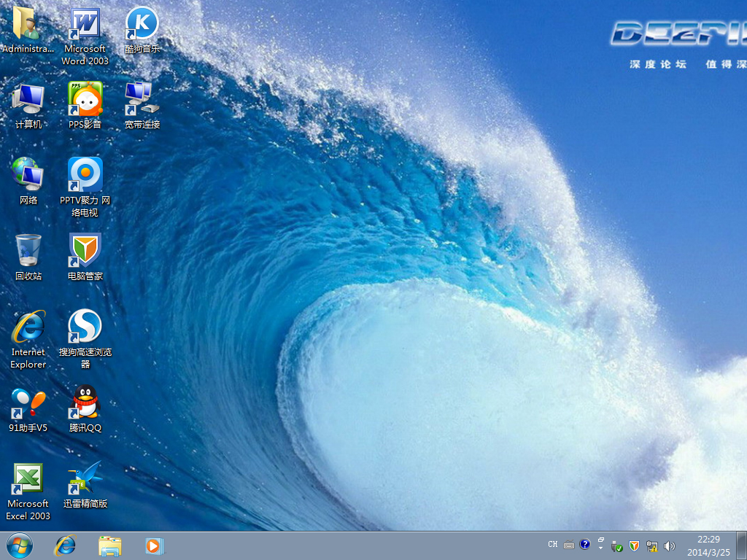The image size is (747, 560).
Task: Launch the PPS影音 media player
Action: click(84, 98)
